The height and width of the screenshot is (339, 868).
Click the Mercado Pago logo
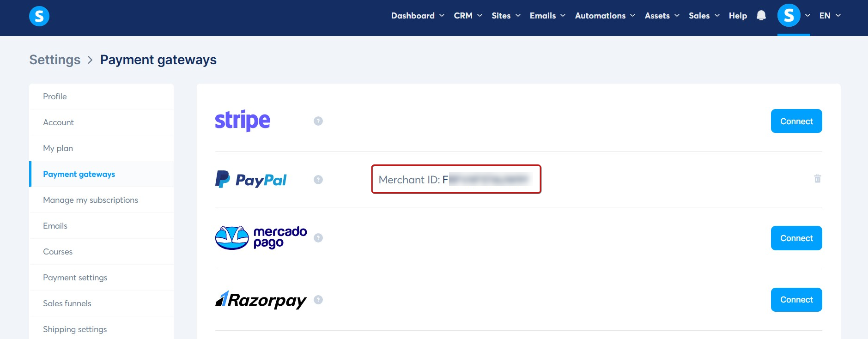tap(261, 238)
